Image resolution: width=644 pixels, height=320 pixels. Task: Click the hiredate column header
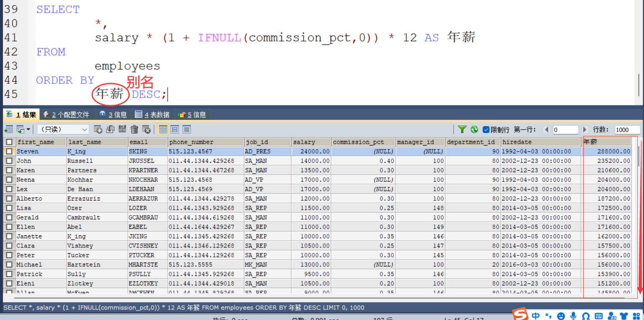541,142
